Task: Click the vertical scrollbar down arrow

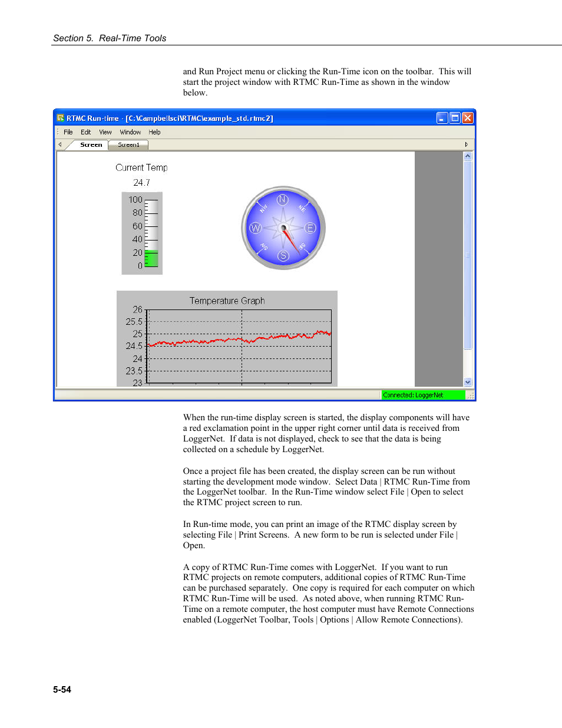Action: 468,382
